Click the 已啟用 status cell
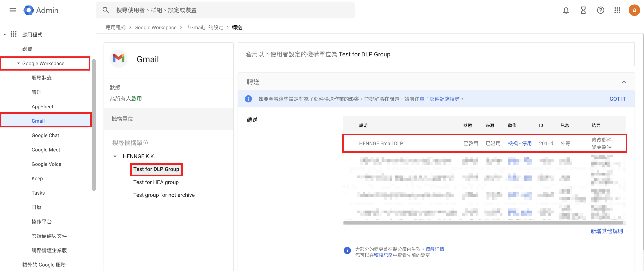 tap(471, 144)
